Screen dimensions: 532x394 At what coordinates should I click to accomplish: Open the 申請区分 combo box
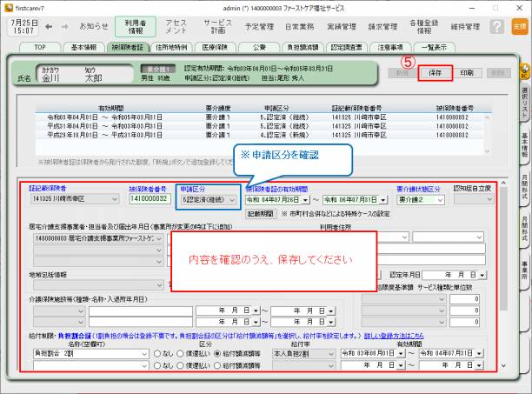click(207, 198)
